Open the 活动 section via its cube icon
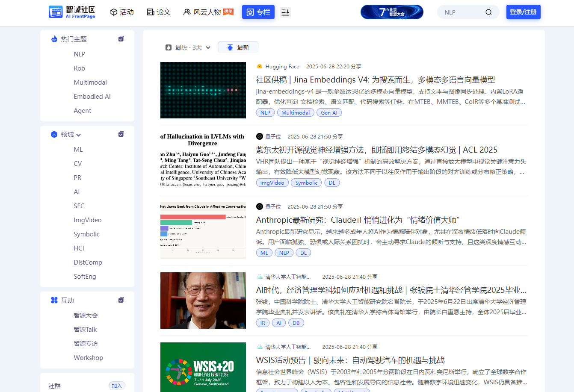Screen dimensions: 574x392 (112, 12)
